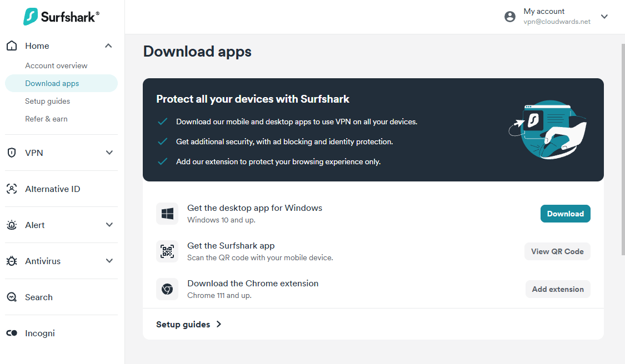Screen dimensions: 625x364
Task: Click the VPN shield icon
Action: coord(12,153)
